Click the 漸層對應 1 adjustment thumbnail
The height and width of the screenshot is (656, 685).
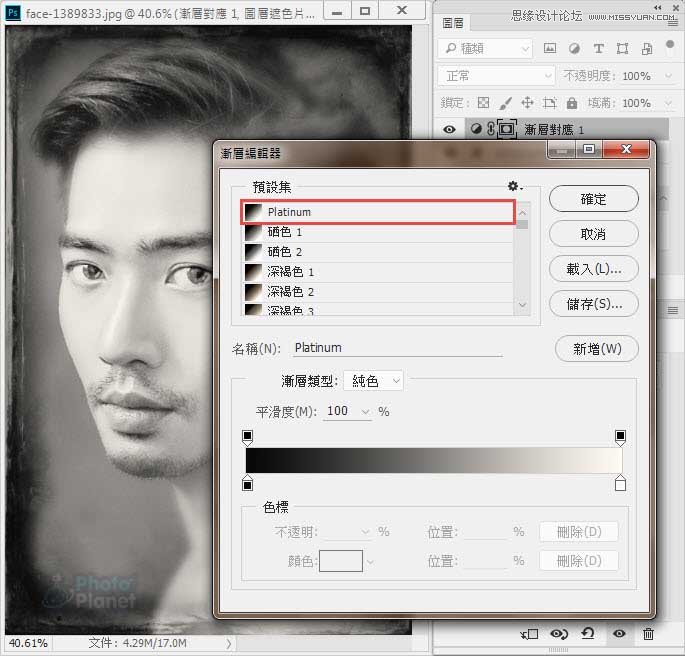[x=476, y=129]
